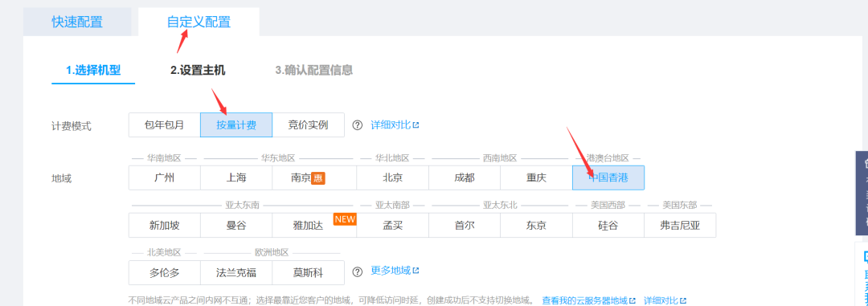
Task: Choose 首尔 region
Action: point(465,225)
